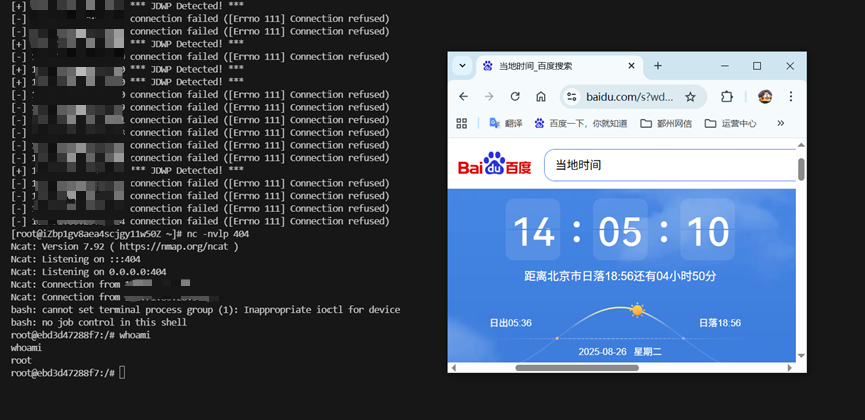The width and height of the screenshot is (865, 420).
Task: Reload the Baidu page
Action: coord(515,97)
